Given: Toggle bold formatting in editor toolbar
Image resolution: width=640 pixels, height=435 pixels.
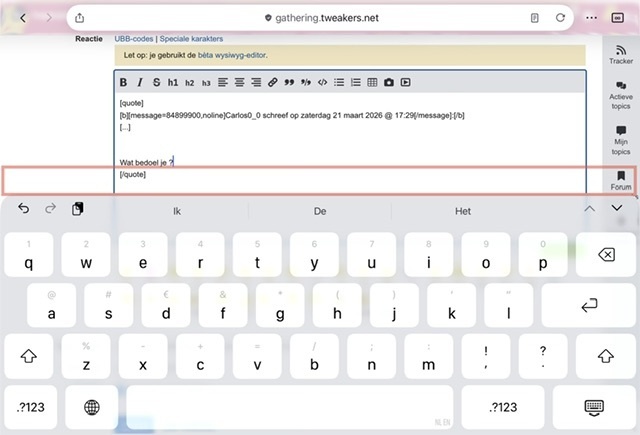Looking at the screenshot, I should (123, 82).
